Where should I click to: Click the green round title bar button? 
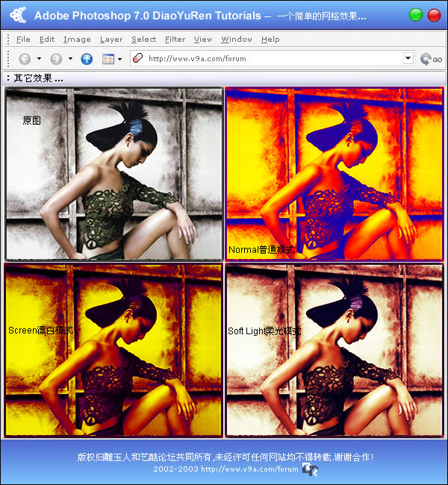click(x=415, y=15)
